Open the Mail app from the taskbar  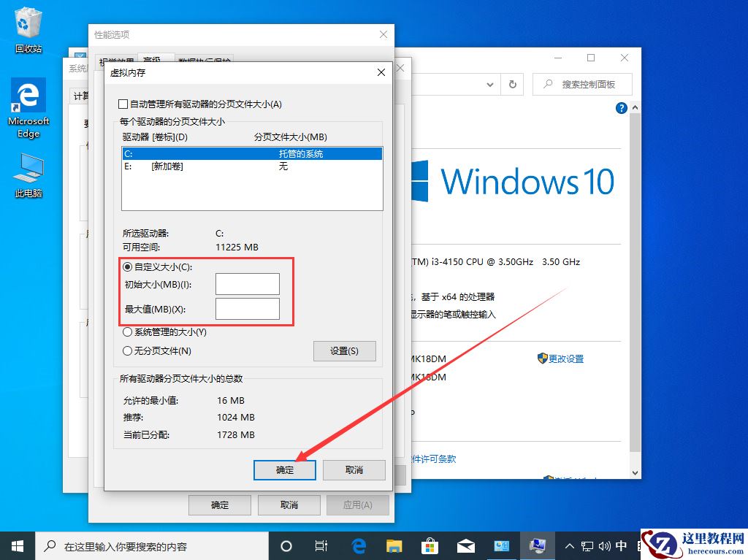(x=466, y=545)
